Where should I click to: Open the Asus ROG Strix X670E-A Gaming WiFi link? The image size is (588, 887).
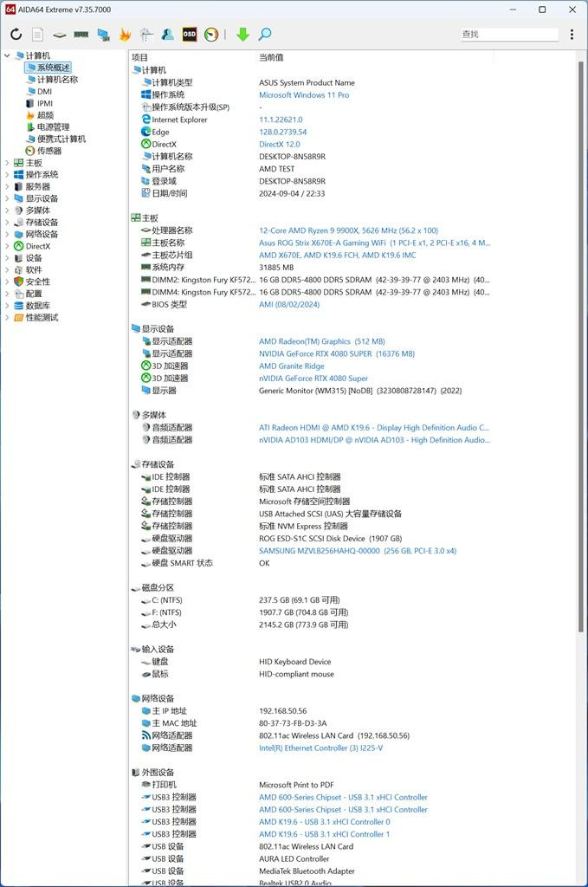point(374,243)
